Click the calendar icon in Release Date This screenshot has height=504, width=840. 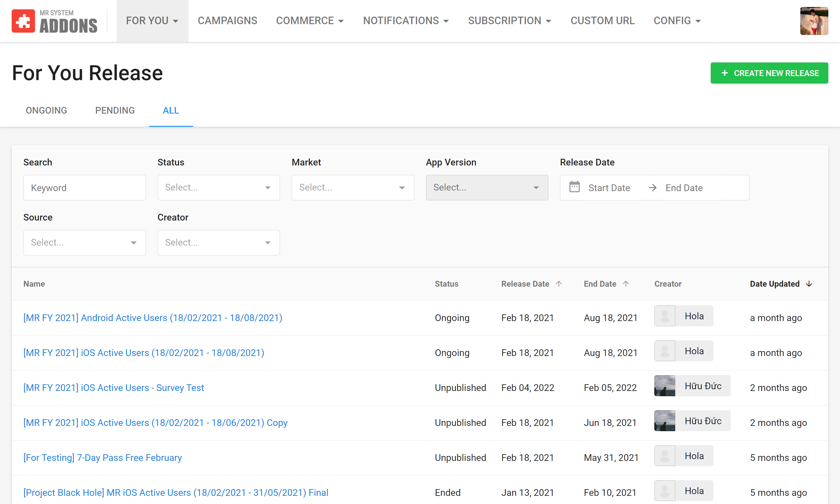point(574,187)
